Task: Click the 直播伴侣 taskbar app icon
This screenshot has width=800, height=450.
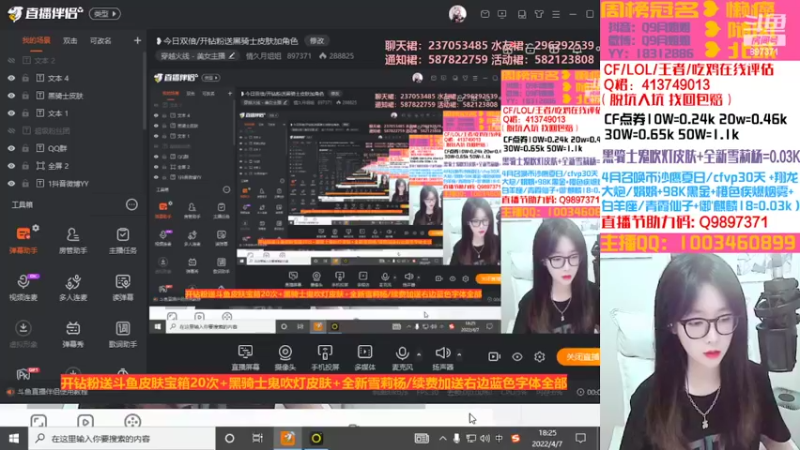Action: (x=288, y=438)
